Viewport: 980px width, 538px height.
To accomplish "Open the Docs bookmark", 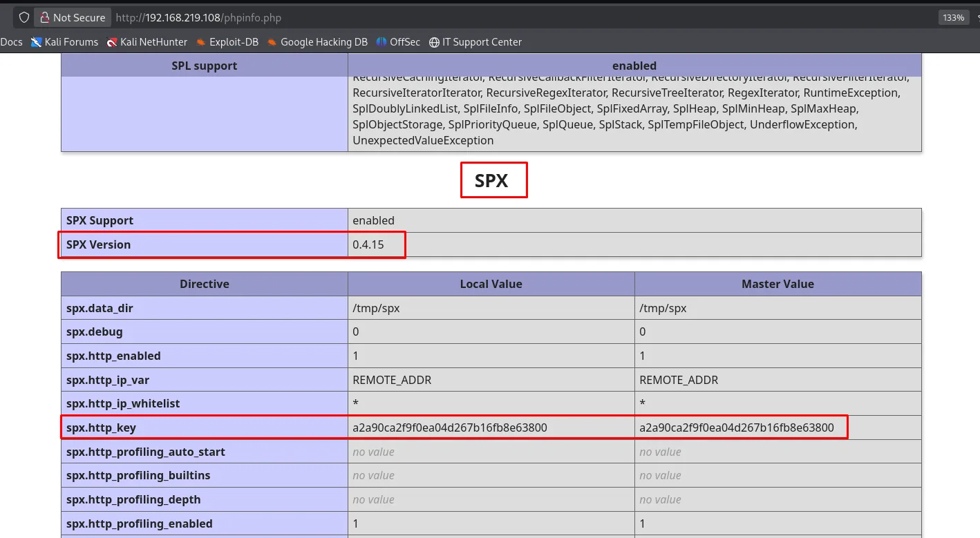I will pyautogui.click(x=11, y=42).
